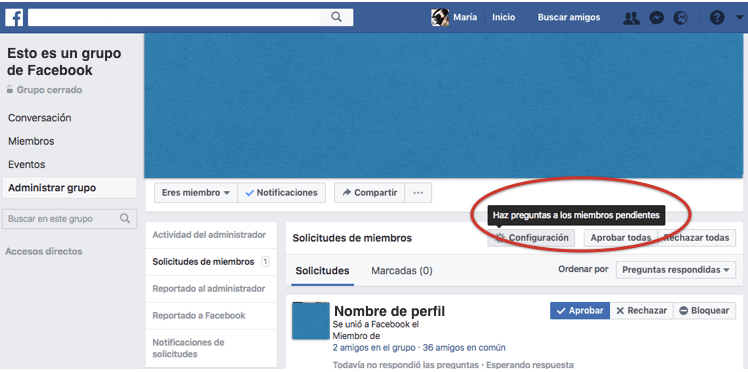Open the more options ellipsis button

[x=418, y=193]
